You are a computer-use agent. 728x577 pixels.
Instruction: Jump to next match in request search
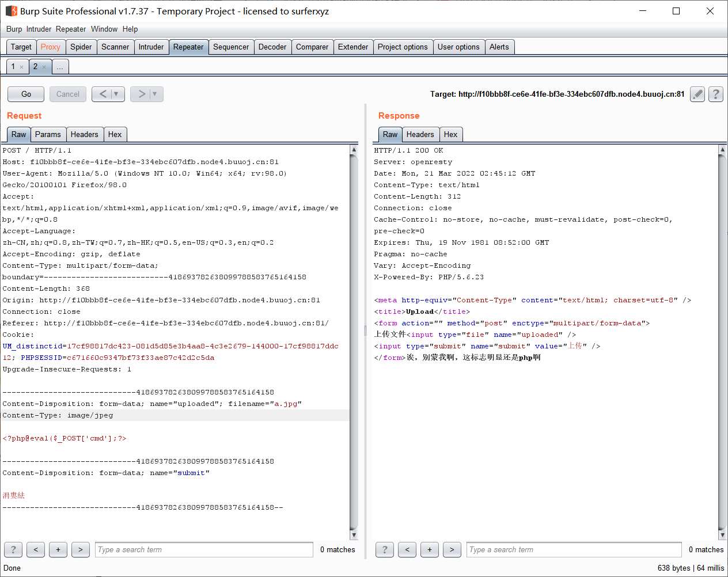pyautogui.click(x=81, y=550)
